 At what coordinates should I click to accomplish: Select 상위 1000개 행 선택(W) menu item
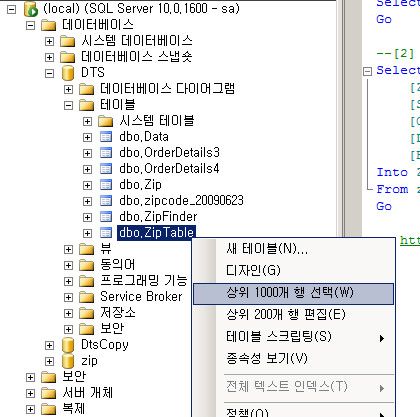tap(293, 293)
